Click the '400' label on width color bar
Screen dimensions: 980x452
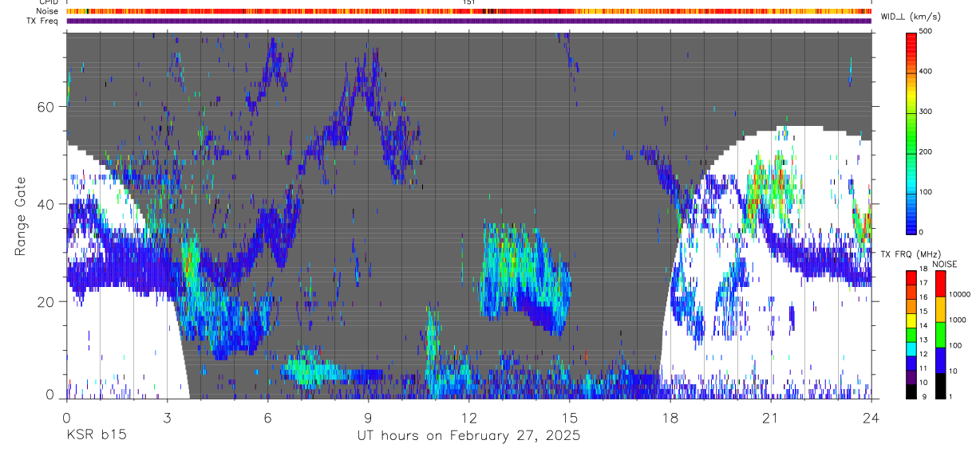coord(926,71)
